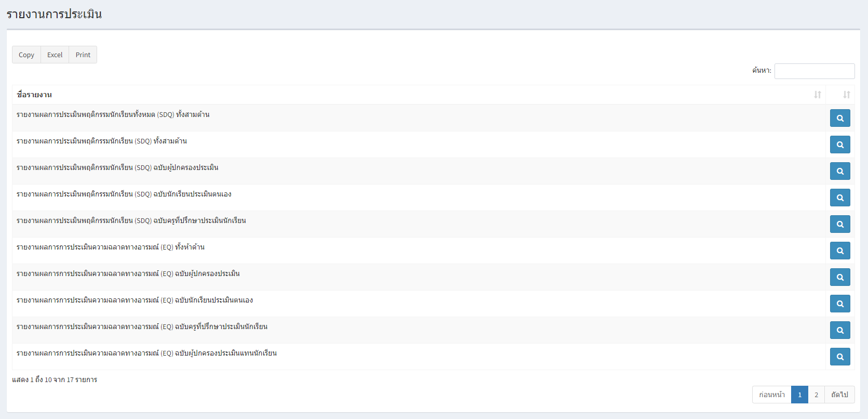
Task: Open magnifier for EQ ฉบับผู้ปกครองประเมินแทนนักเรียน report
Action: pos(840,357)
